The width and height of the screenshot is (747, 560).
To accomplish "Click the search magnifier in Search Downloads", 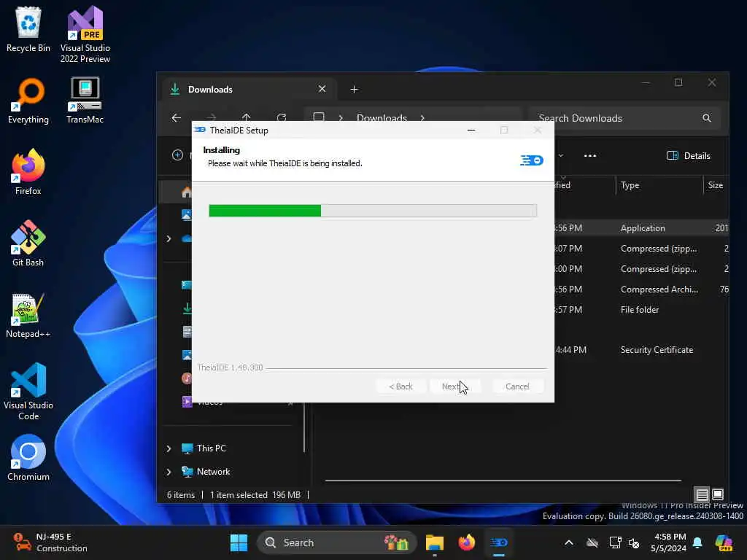I will coord(706,118).
